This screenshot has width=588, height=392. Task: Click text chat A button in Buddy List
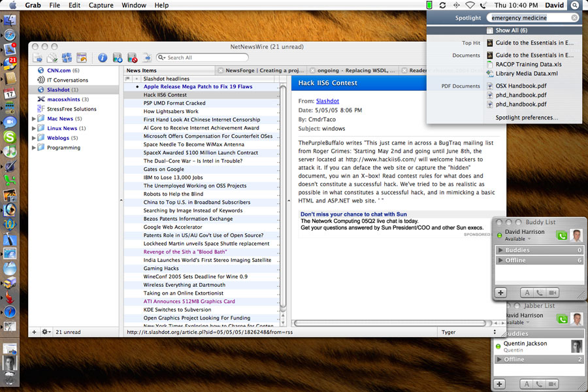coord(527,293)
